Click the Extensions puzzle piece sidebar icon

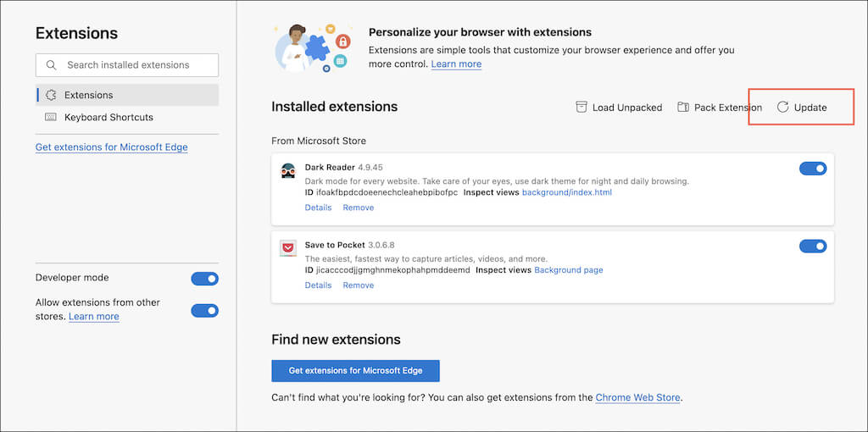point(51,95)
